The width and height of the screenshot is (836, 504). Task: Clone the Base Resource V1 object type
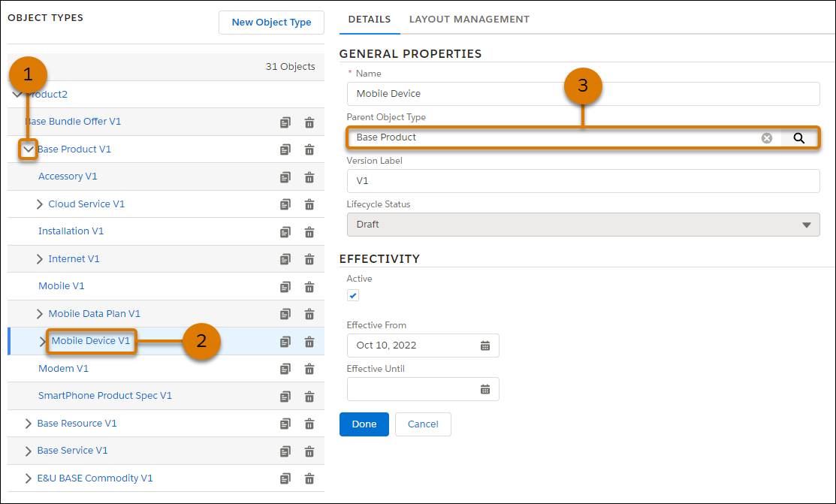(285, 424)
